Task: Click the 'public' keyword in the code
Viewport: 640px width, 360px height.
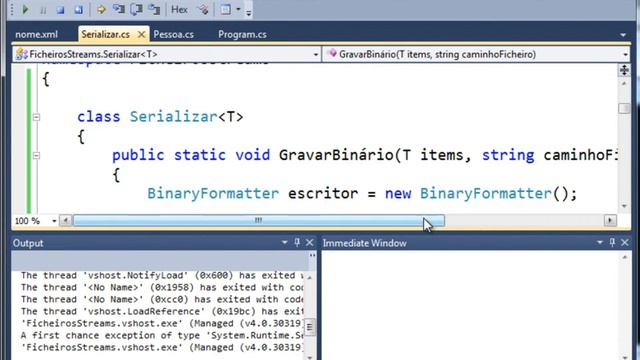Action: (138, 155)
